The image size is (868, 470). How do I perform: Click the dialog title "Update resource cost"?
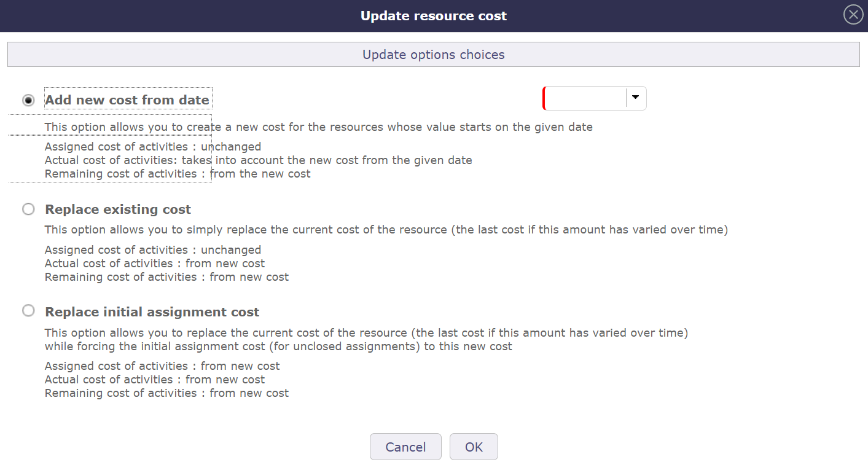pos(434,15)
